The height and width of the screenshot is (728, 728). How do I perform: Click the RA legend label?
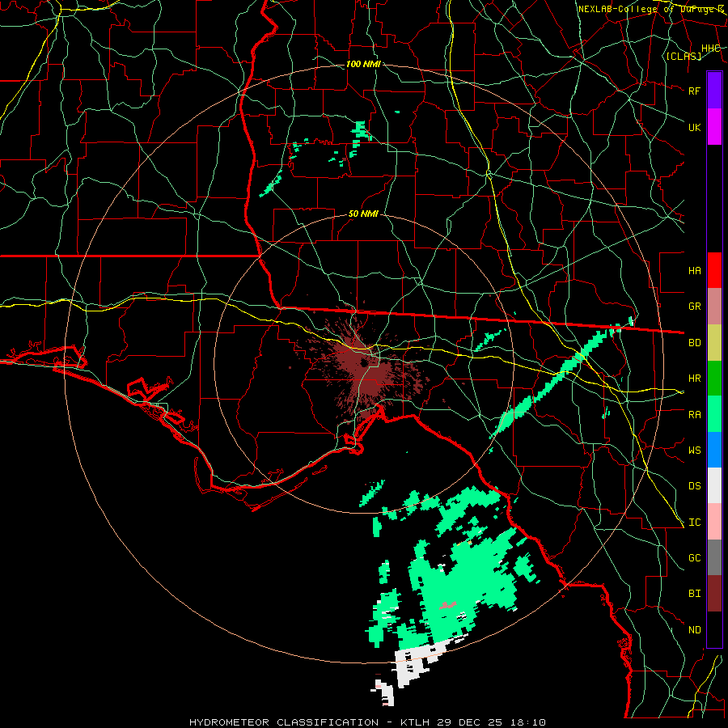tap(694, 415)
